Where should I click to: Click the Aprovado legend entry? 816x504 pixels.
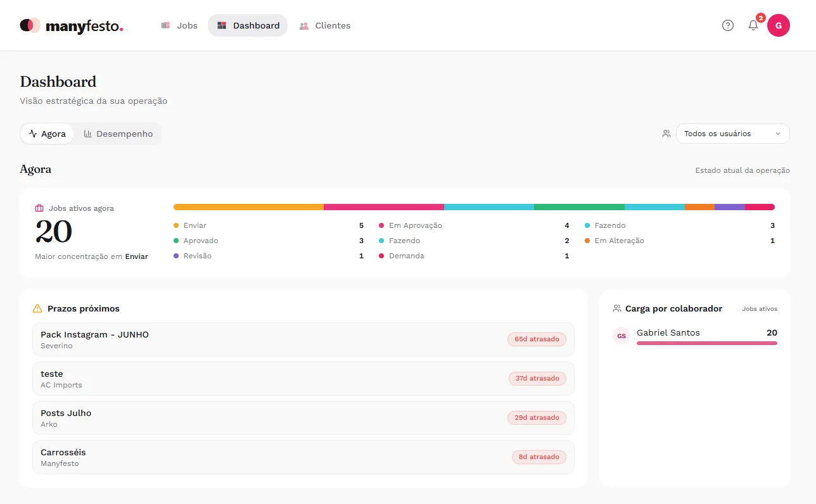click(x=269, y=241)
